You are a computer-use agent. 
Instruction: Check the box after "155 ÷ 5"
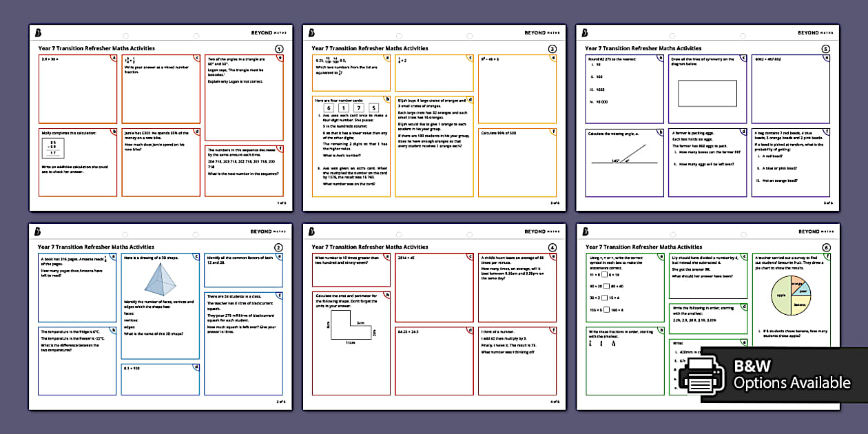click(606, 309)
